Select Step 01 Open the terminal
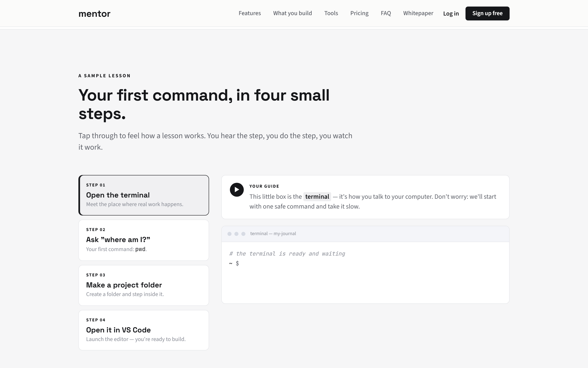588x368 pixels. [x=144, y=195]
